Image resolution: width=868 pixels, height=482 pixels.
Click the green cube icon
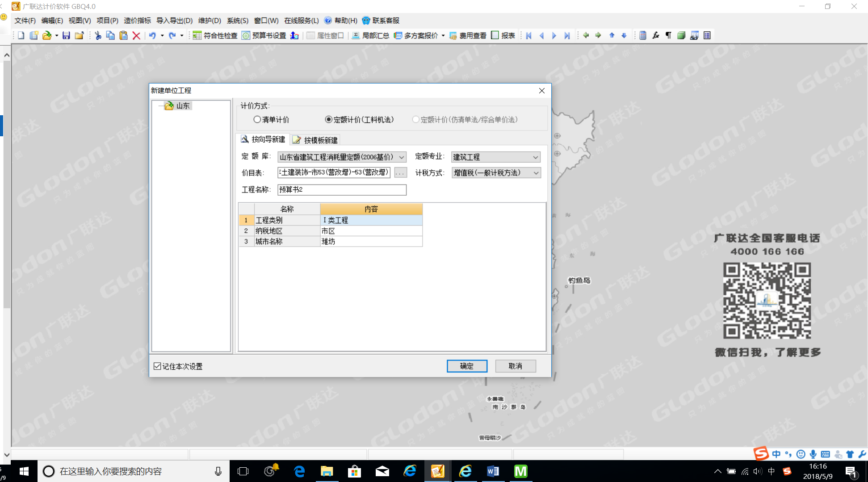681,36
